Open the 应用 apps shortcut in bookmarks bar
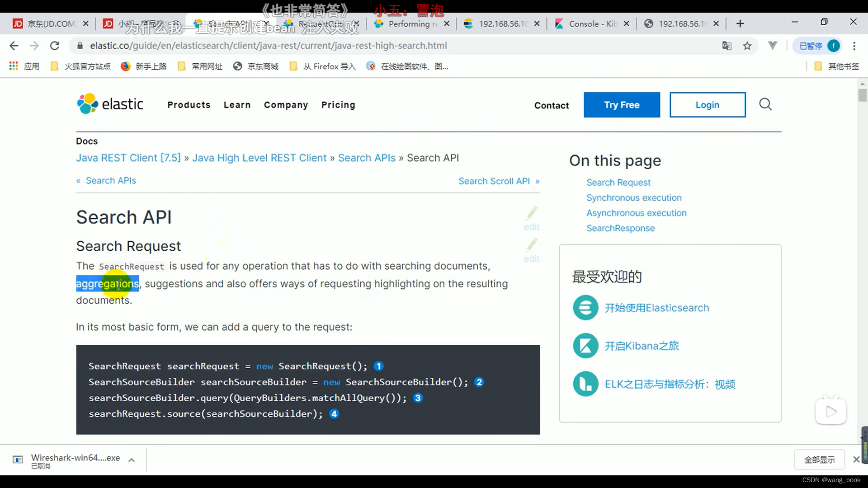868x488 pixels. tap(24, 66)
